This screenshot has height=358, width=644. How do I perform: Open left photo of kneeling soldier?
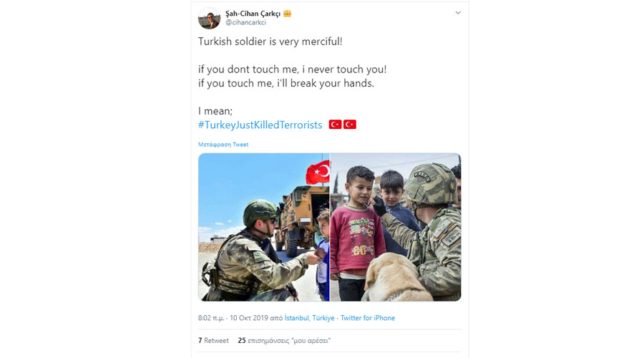point(263,227)
